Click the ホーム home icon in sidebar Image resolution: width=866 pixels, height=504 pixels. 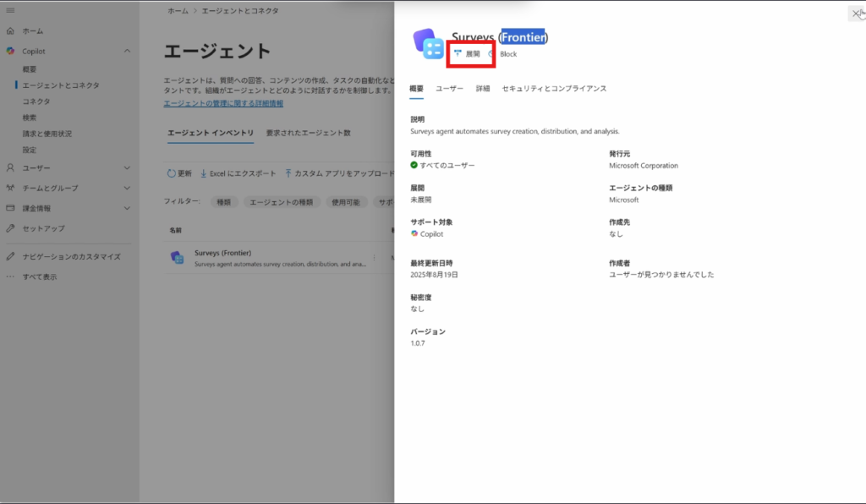[x=10, y=31]
